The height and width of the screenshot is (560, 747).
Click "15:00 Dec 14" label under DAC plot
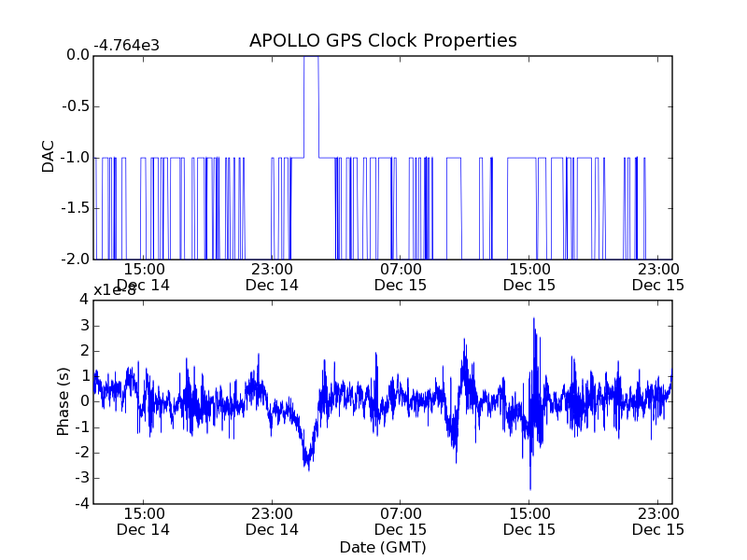[144, 277]
